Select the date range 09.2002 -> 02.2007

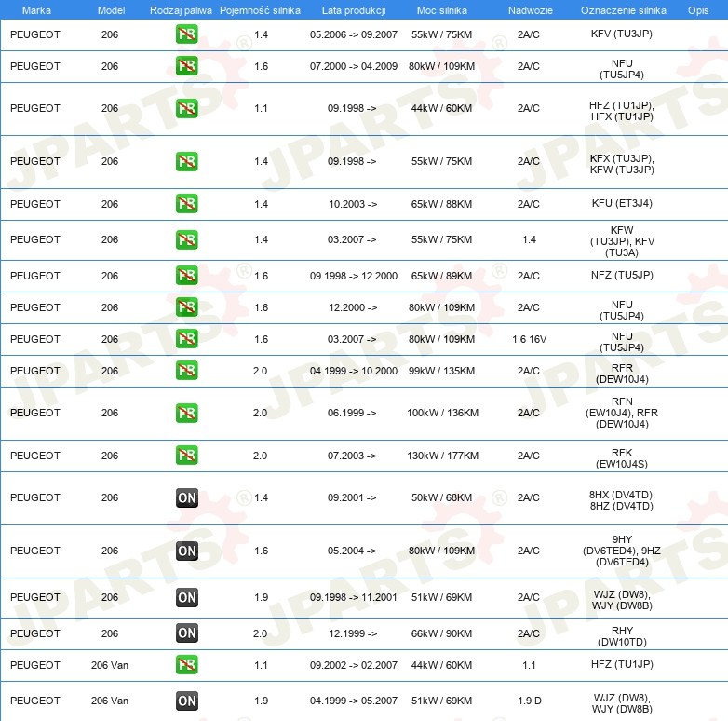354,665
